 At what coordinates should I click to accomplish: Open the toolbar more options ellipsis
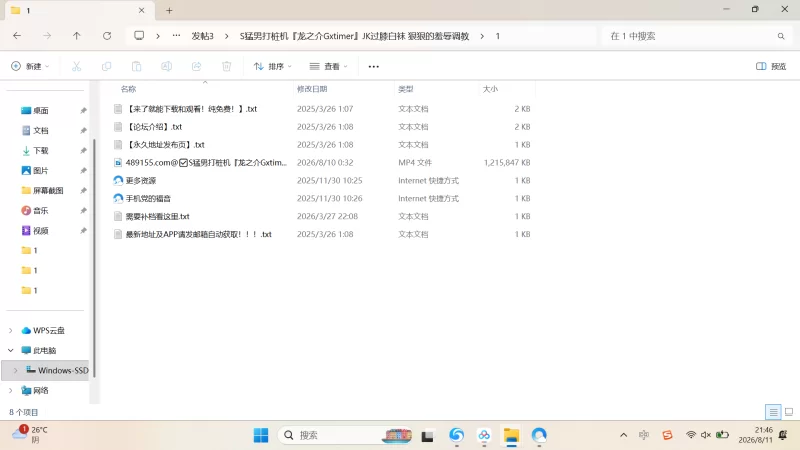click(373, 66)
